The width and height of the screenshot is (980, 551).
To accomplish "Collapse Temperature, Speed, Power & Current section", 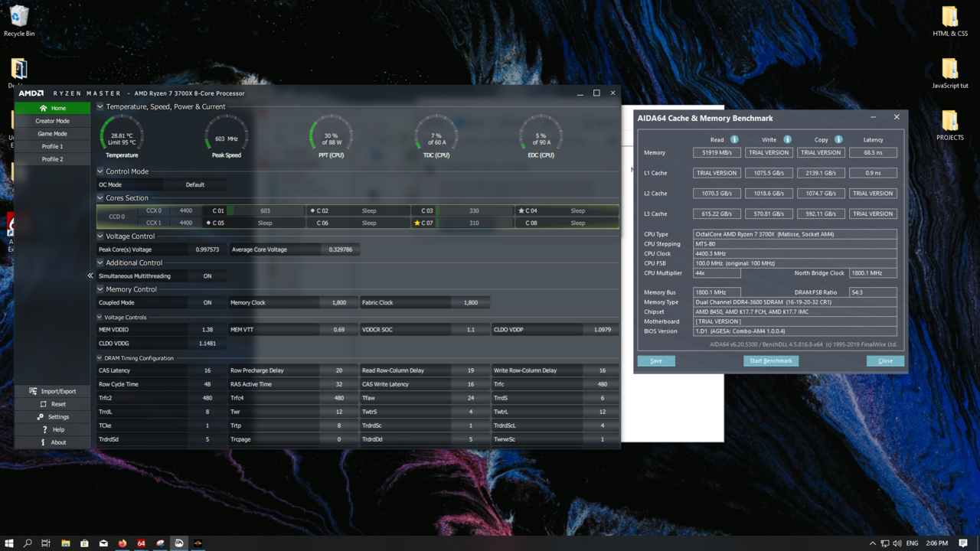I will click(x=100, y=107).
